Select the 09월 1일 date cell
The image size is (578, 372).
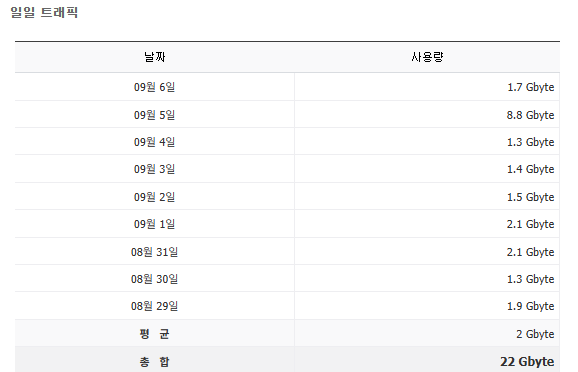click(x=154, y=224)
